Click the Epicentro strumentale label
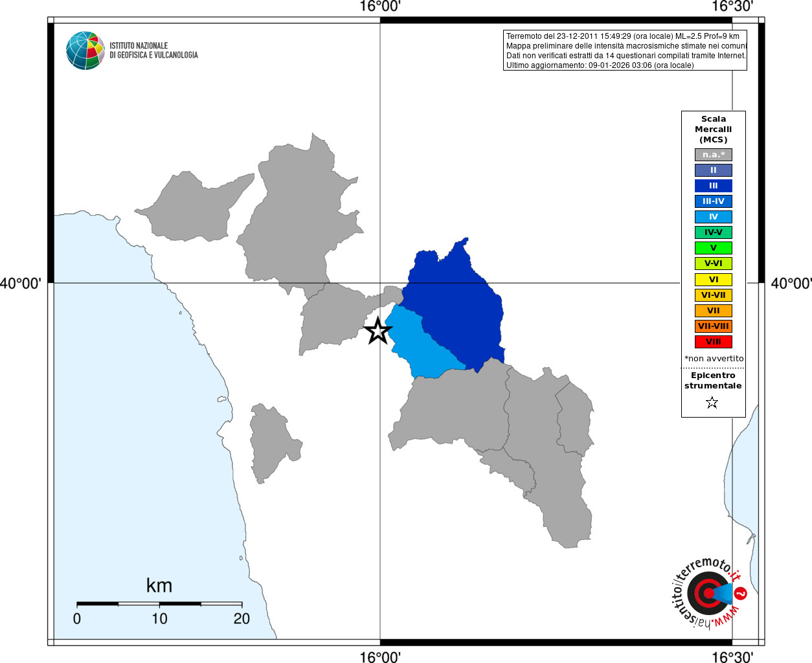 [713, 381]
